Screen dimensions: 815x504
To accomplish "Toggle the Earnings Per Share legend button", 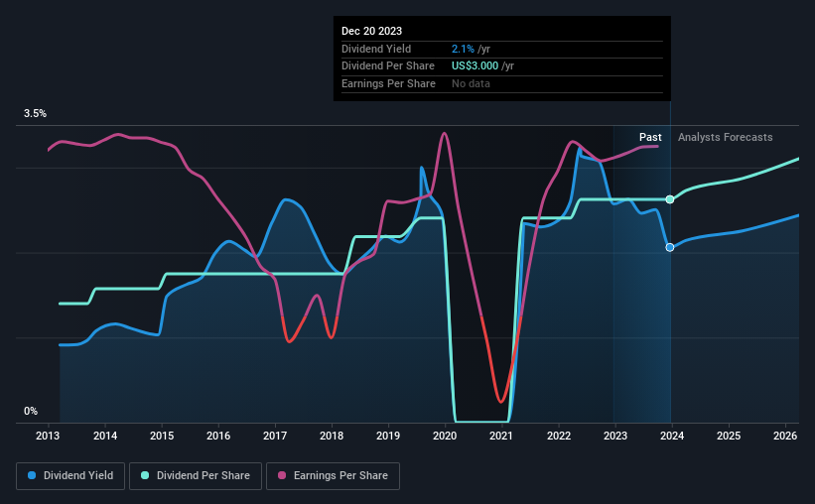I will point(334,476).
